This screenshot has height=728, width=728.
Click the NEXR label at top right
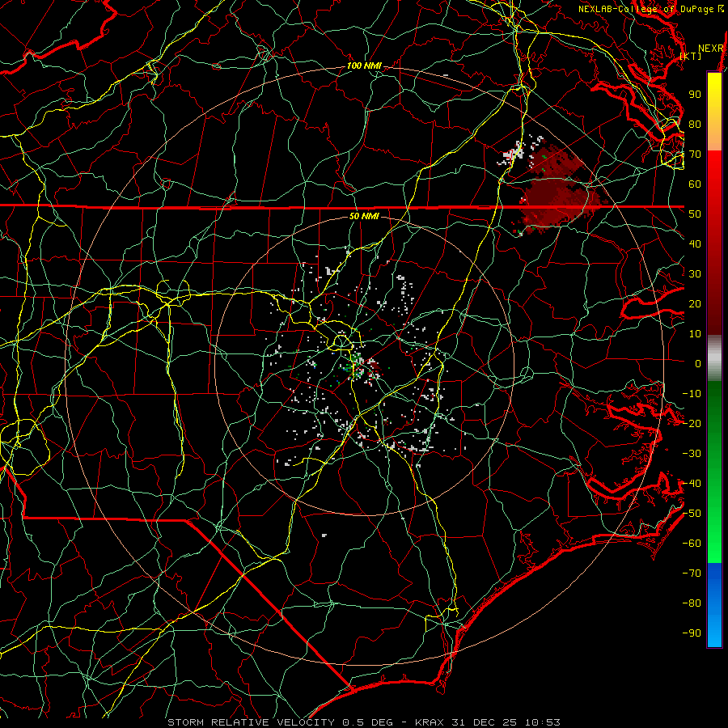(x=711, y=49)
